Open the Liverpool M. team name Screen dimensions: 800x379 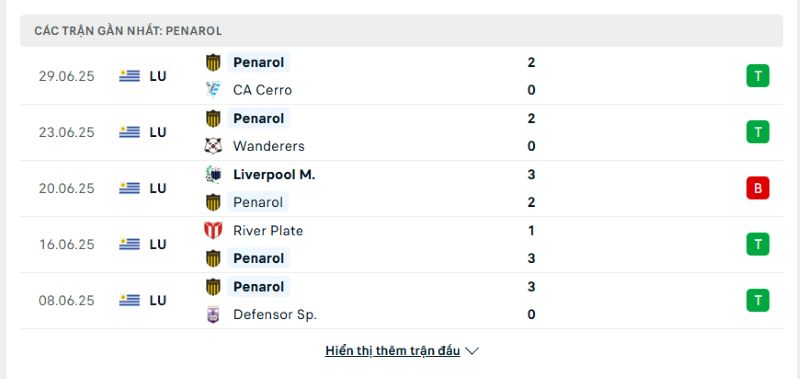274,175
